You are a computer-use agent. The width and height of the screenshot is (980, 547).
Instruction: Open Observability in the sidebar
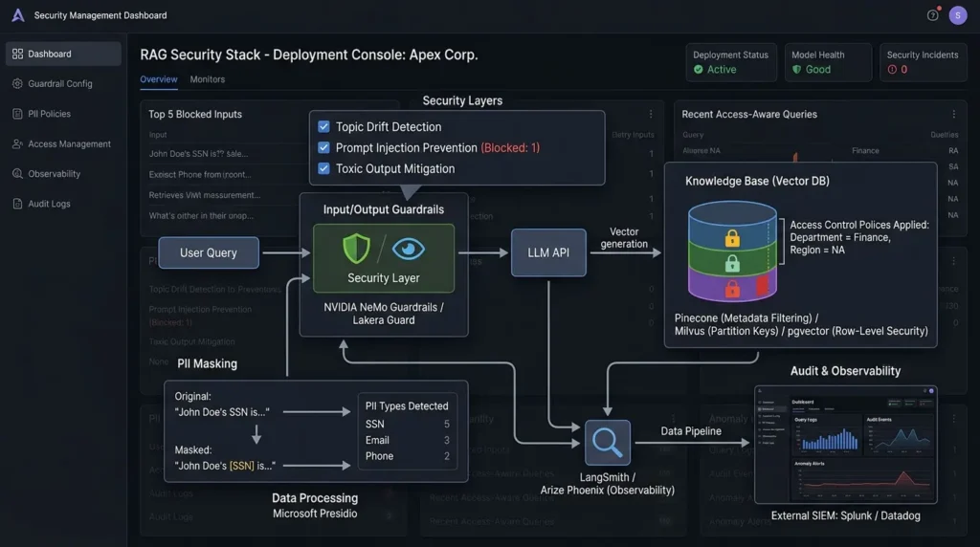63,174
